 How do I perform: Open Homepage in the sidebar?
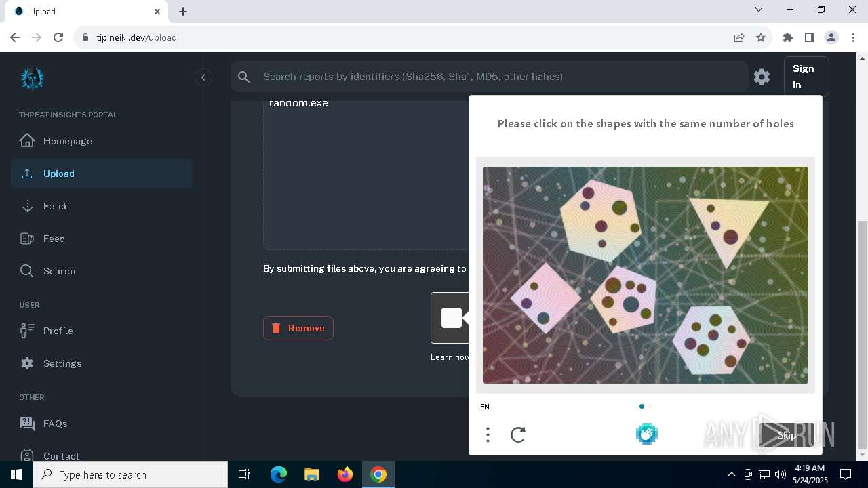coord(102,141)
